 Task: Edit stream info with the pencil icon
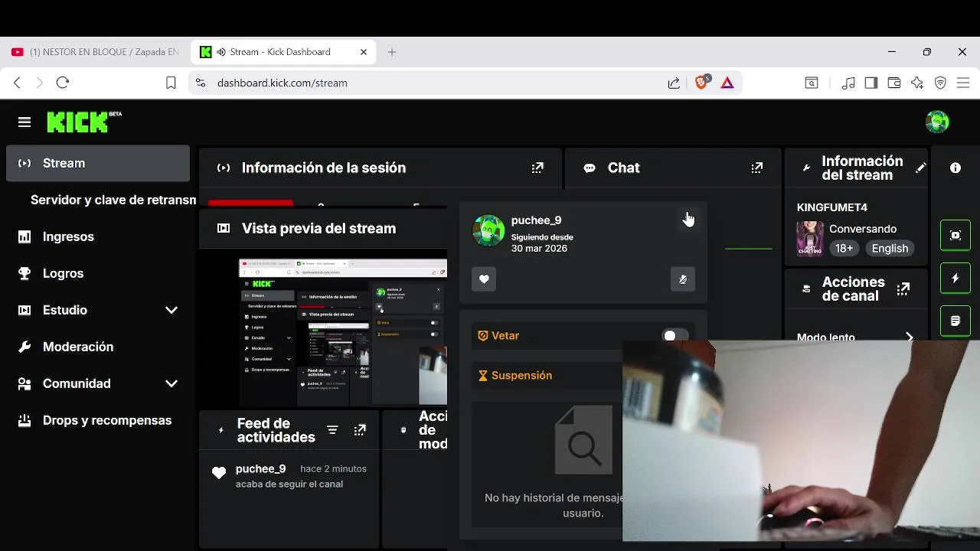[x=921, y=168]
